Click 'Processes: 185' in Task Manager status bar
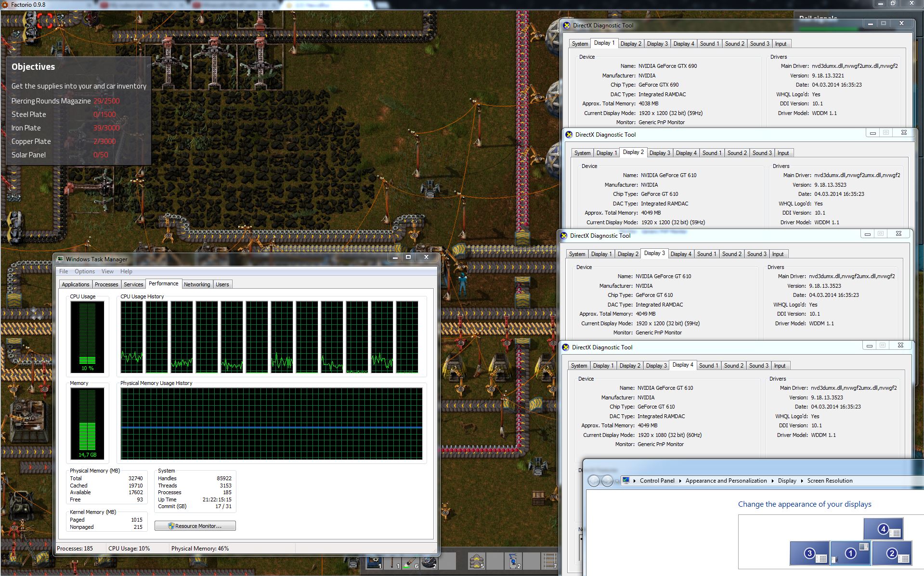The height and width of the screenshot is (576, 924). tap(75, 548)
